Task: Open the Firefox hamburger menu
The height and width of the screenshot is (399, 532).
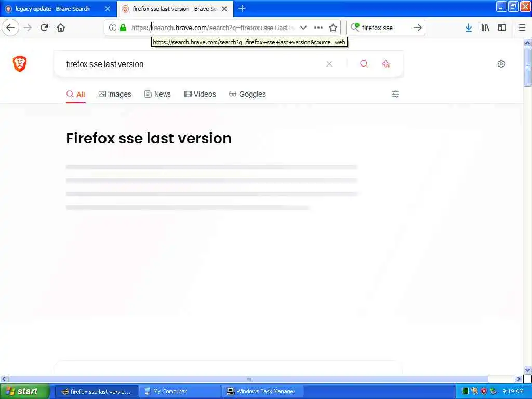Action: (x=522, y=28)
